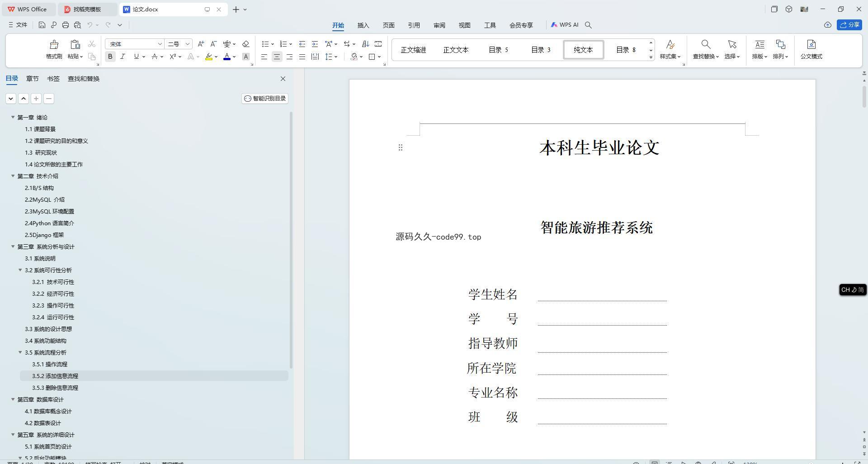Close the outline navigation pane
The height and width of the screenshot is (464, 868).
point(283,79)
